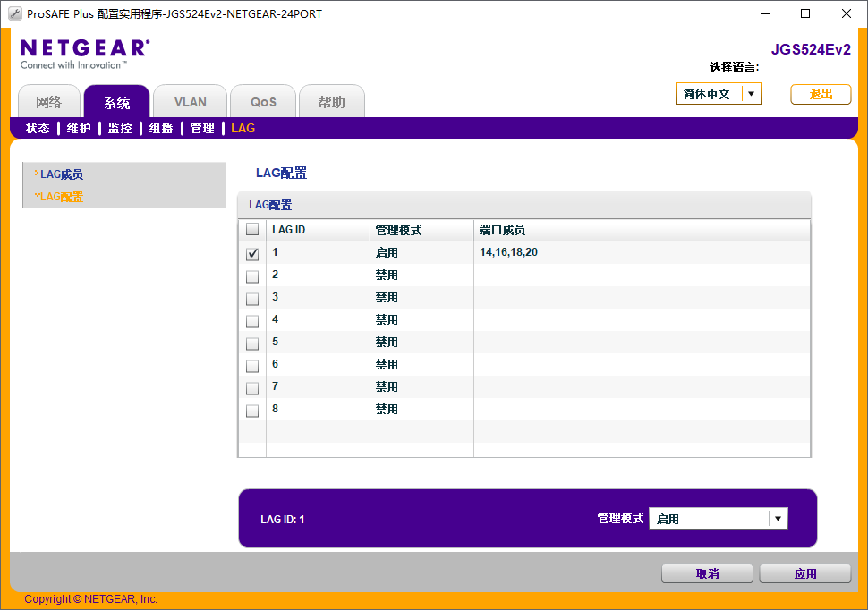Open the 管理 submenu
The image size is (868, 610).
click(202, 129)
